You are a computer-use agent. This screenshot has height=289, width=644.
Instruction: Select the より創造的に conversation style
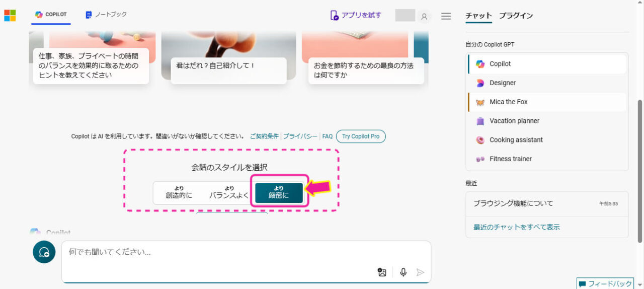click(179, 193)
